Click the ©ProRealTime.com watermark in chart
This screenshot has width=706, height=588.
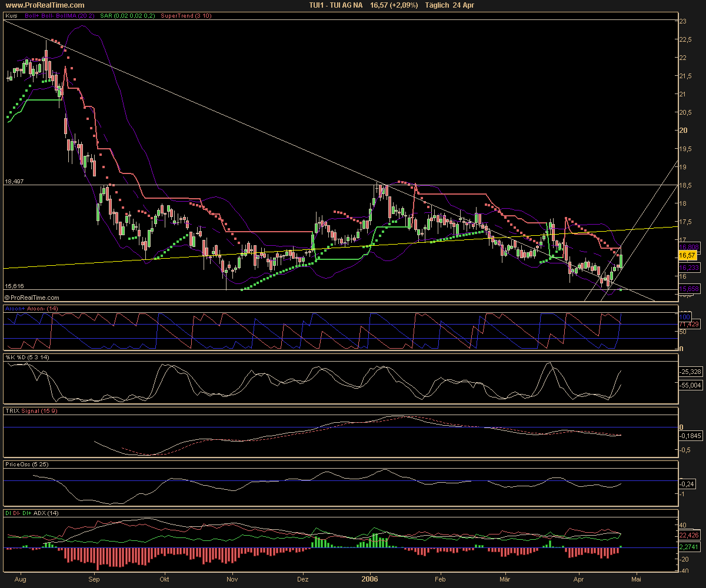point(32,298)
